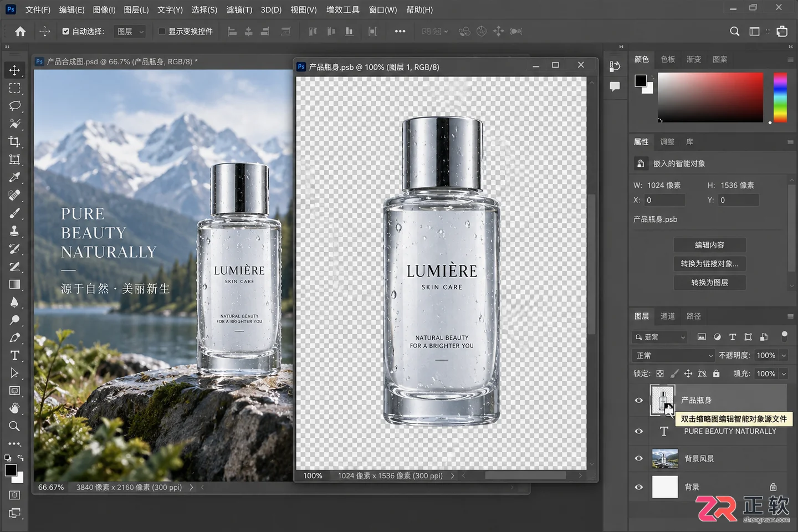Click the X position input field
This screenshot has height=532, width=798.
tap(664, 200)
